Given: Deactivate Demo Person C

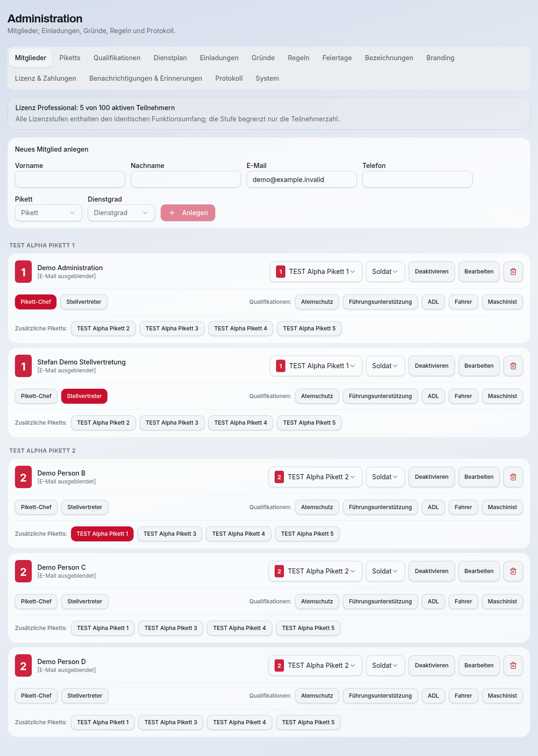Looking at the screenshot, I should click(x=432, y=571).
